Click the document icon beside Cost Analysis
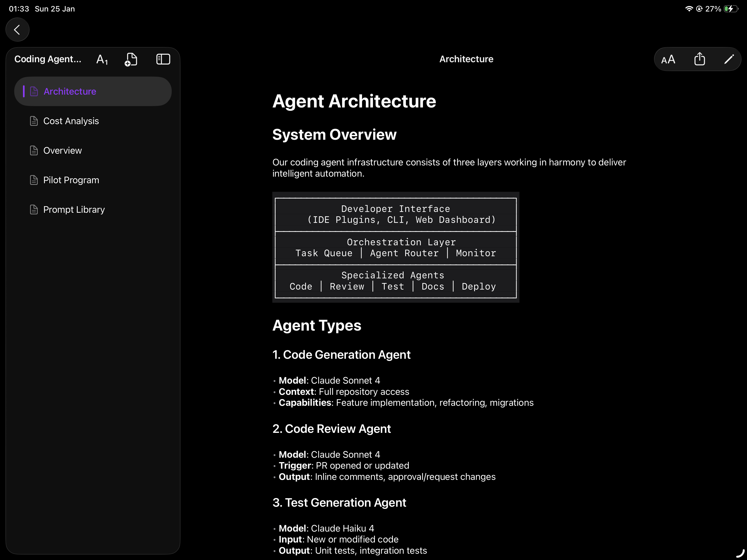The height and width of the screenshot is (560, 747). point(34,121)
